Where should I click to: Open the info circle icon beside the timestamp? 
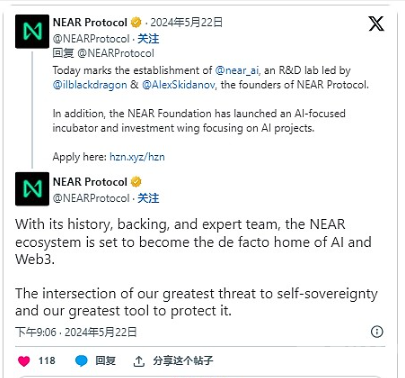(x=377, y=332)
